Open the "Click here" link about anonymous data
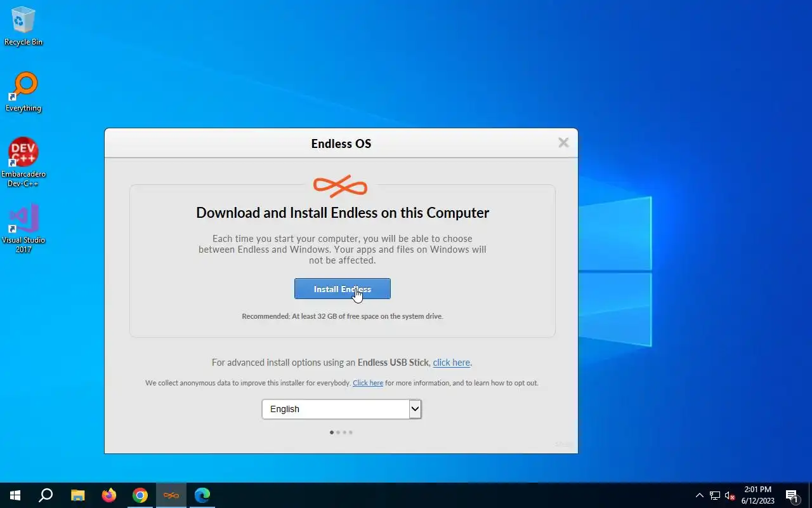This screenshot has width=812, height=508. 368,383
